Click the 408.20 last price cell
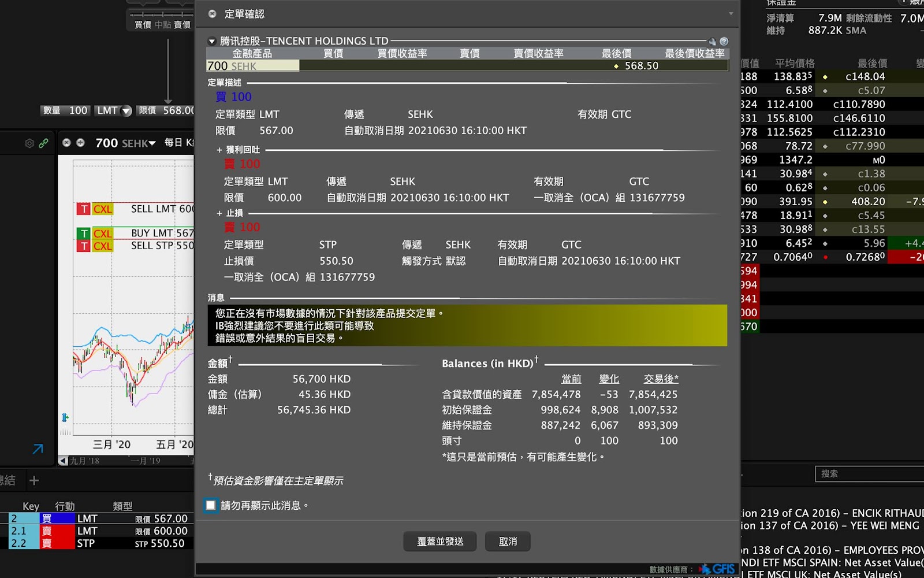The width and height of the screenshot is (924, 578). 868,201
